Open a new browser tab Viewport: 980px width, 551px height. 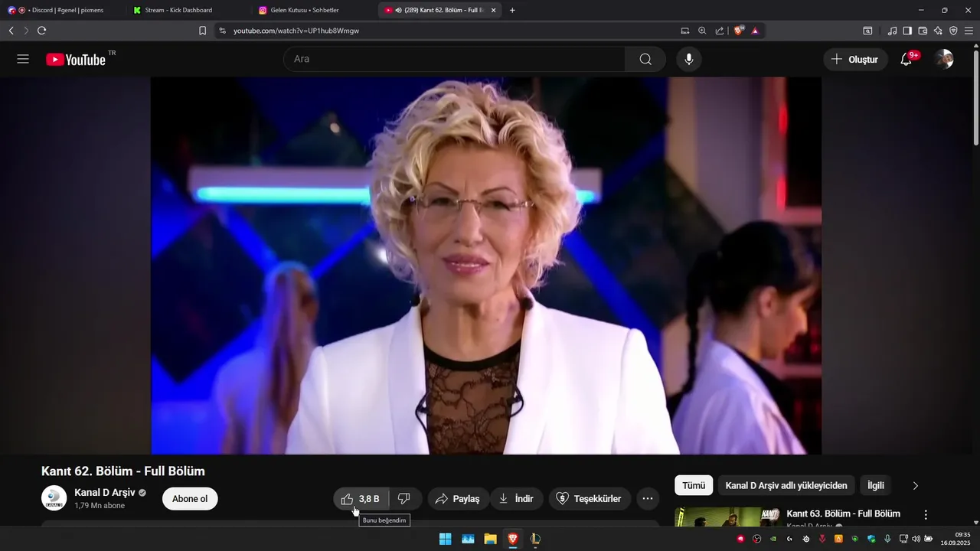pyautogui.click(x=512, y=10)
